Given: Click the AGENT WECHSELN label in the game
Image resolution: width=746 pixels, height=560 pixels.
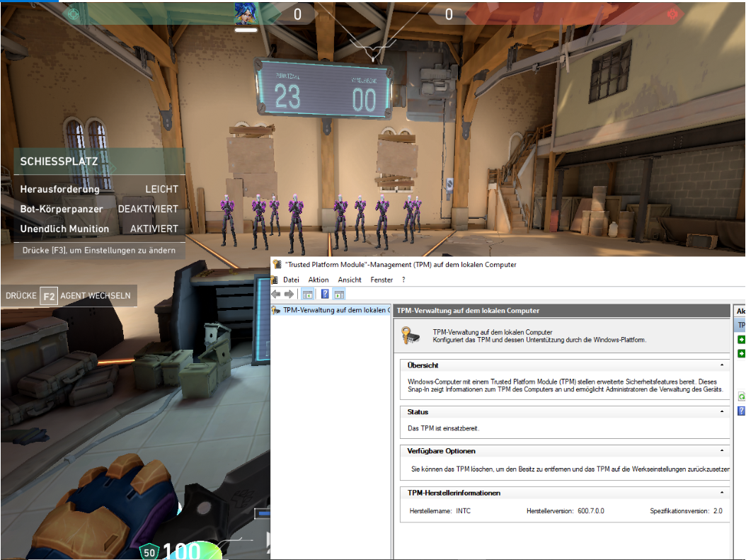Looking at the screenshot, I should pyautogui.click(x=95, y=296).
